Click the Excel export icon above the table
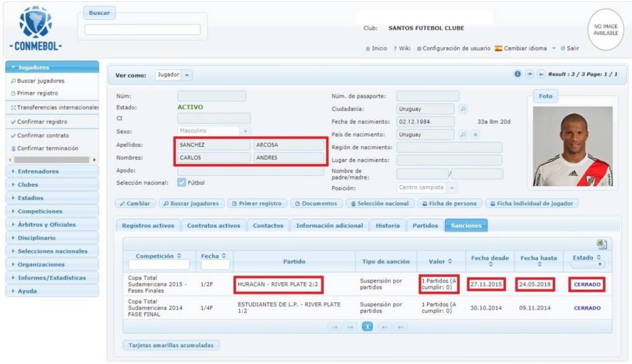This screenshot has width=632, height=364. 602,244
